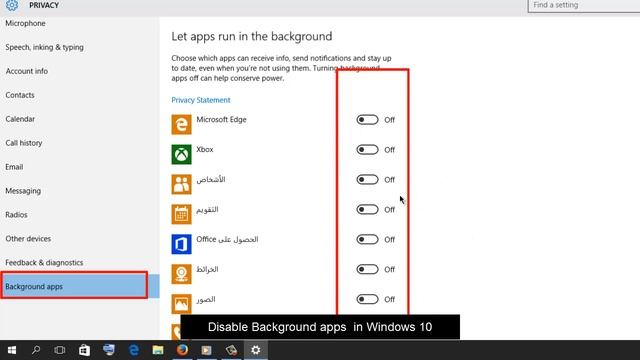
Task: Click the Microsoft Edge app name
Action: coord(221,120)
